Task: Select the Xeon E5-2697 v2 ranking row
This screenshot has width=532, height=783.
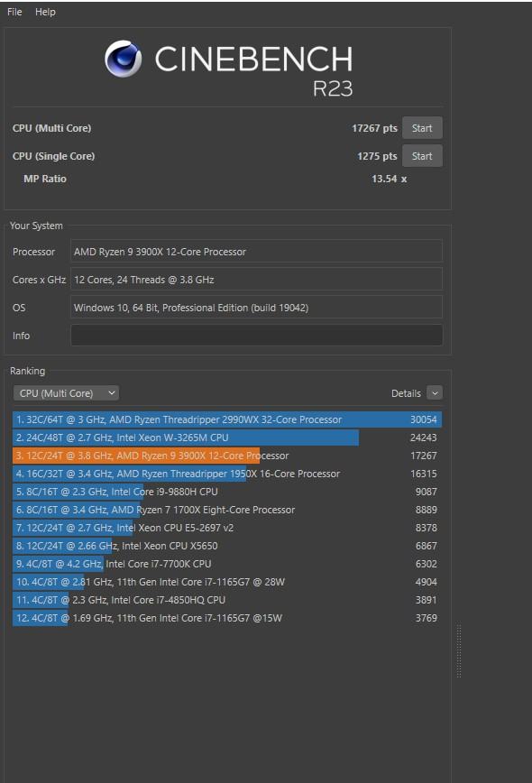Action: [x=227, y=528]
